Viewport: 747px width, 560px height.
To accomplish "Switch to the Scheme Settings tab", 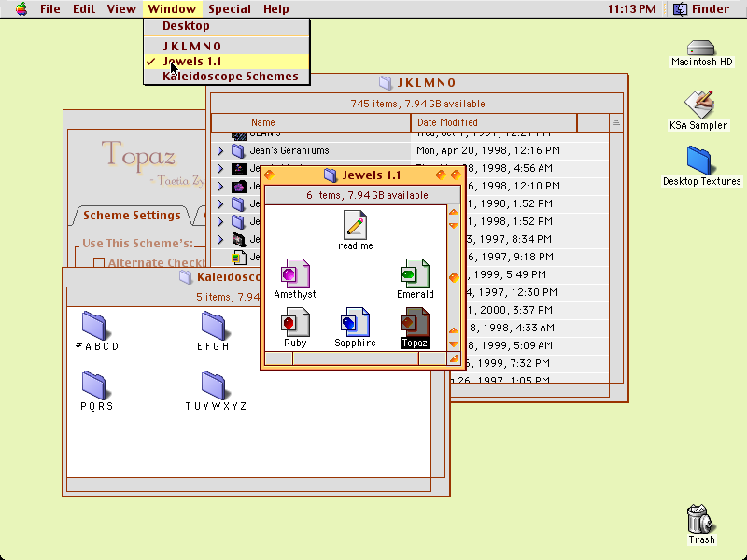I will tap(132, 216).
